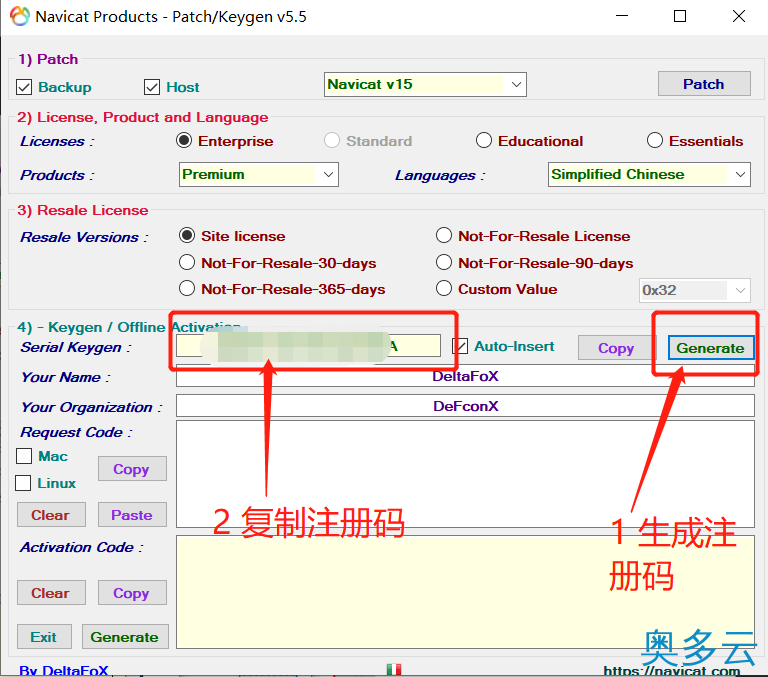Paste into the Request Code
The height and width of the screenshot is (677, 768).
[132, 515]
